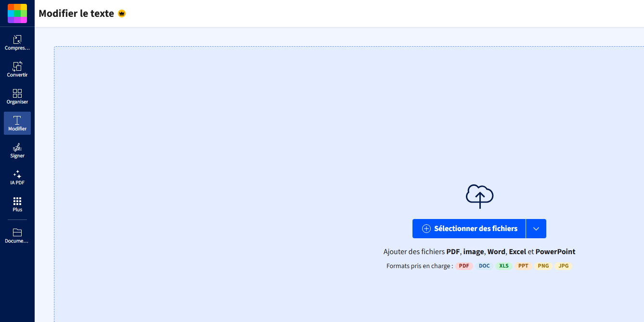Click the PNG format badge

[543, 265]
